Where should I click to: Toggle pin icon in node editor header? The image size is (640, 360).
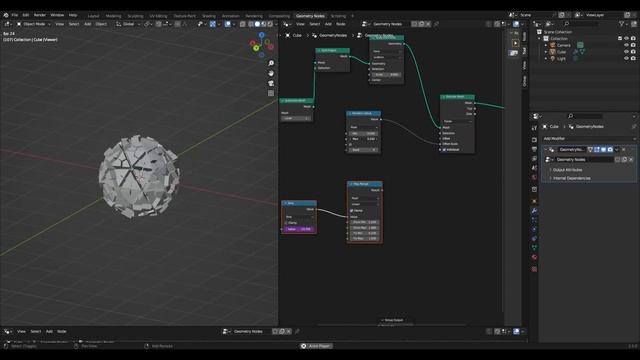click(436, 24)
